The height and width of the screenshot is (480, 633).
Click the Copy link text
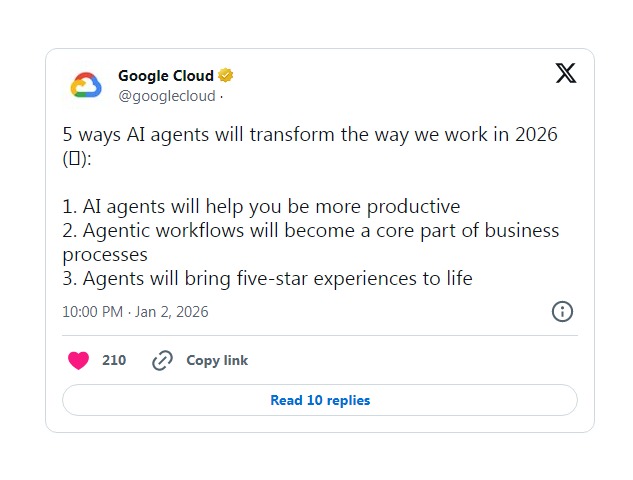tap(217, 360)
